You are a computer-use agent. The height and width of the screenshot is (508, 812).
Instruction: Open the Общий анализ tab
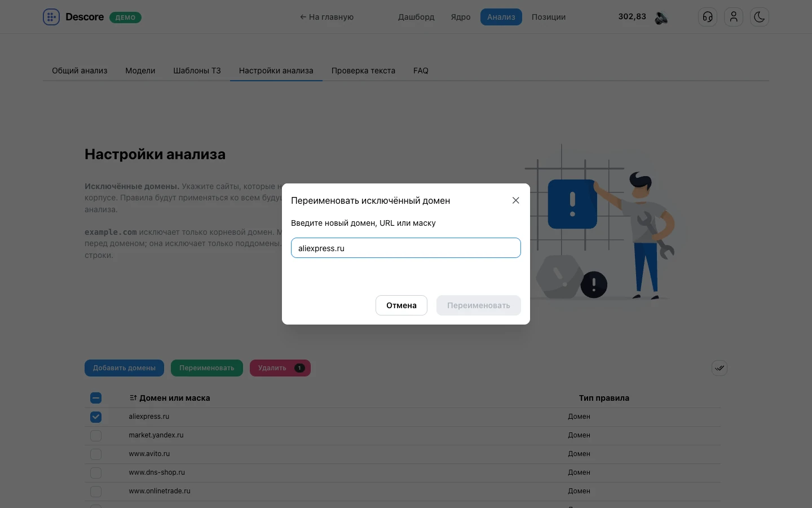pos(80,71)
